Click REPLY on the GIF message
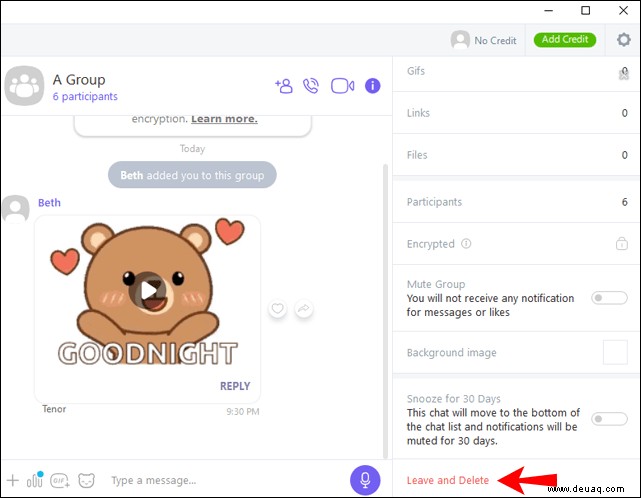The image size is (641, 498). coord(235,386)
